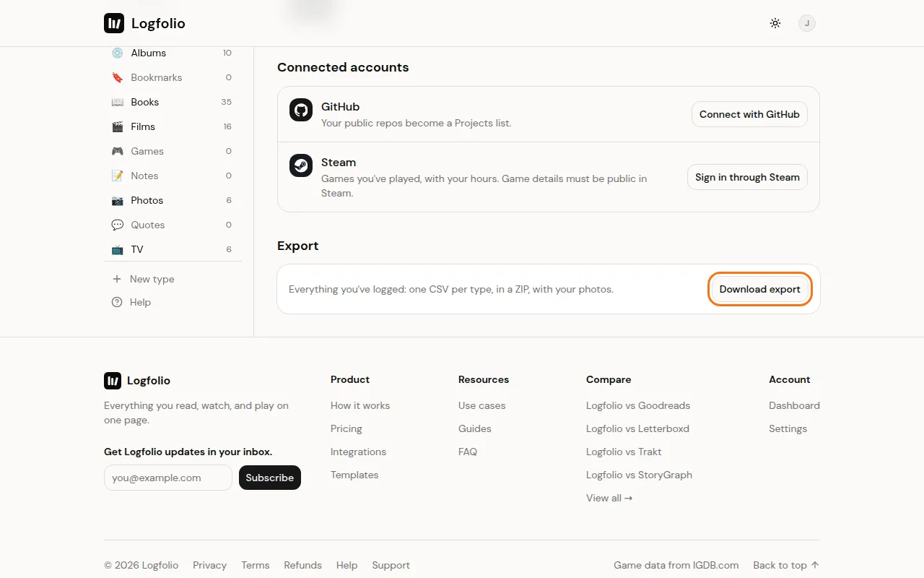Open the Refunds link
This screenshot has width=924, height=578.
click(302, 565)
